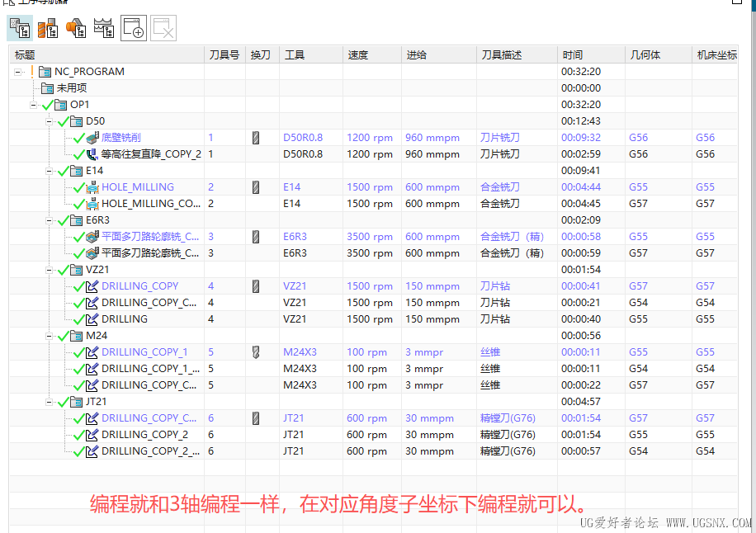Collapse the NC_PROGRAM root node
756x533 pixels.
(18, 72)
